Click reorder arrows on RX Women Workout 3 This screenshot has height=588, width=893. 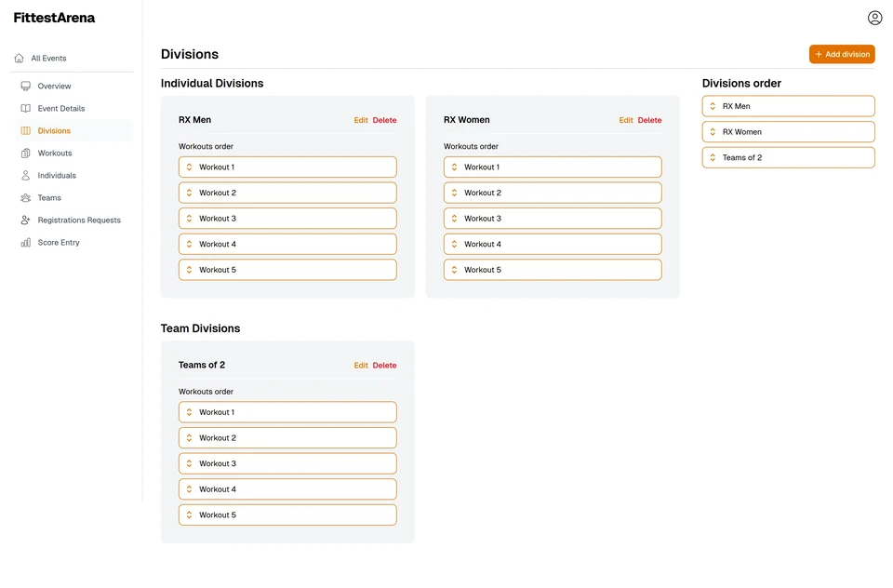[x=454, y=219]
